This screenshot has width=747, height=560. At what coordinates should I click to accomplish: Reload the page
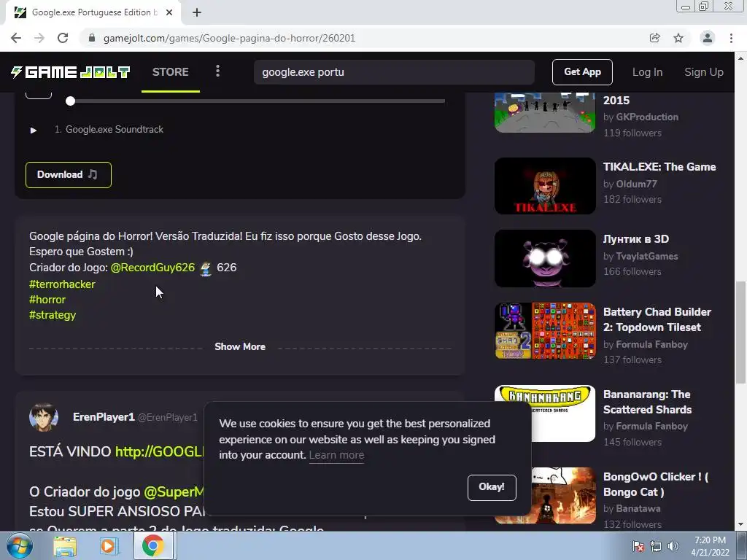coord(63,38)
